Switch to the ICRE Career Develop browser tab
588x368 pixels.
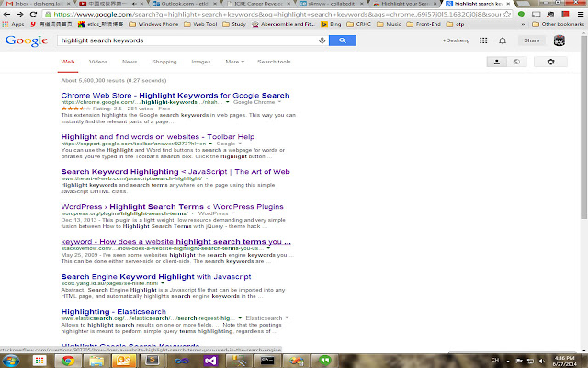256,4
